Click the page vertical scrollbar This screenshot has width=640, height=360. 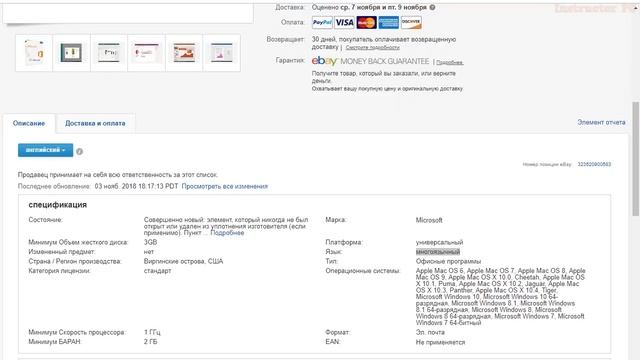(x=636, y=159)
